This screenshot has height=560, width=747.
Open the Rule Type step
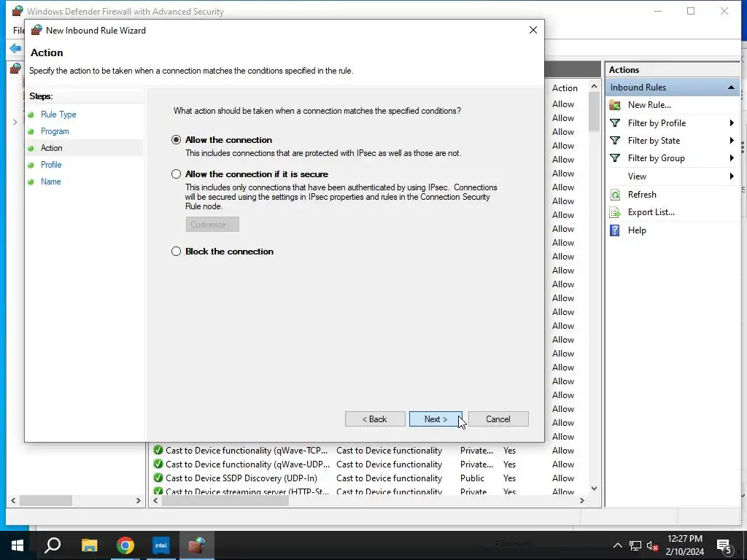[x=58, y=114]
